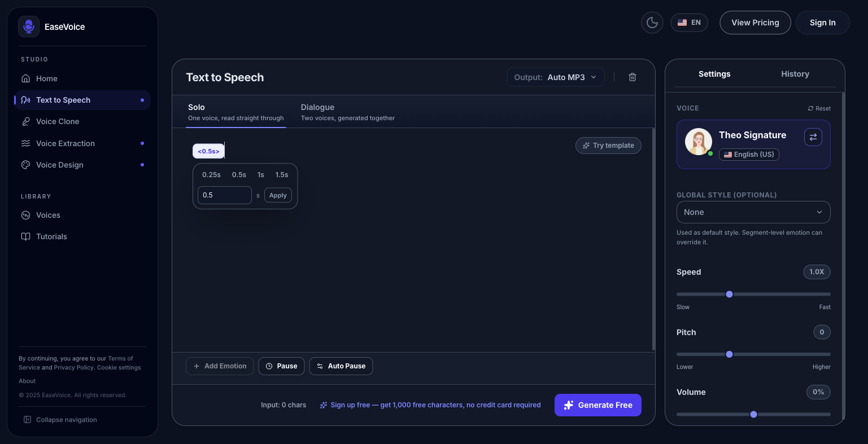Apply the custom pause duration

(x=278, y=195)
